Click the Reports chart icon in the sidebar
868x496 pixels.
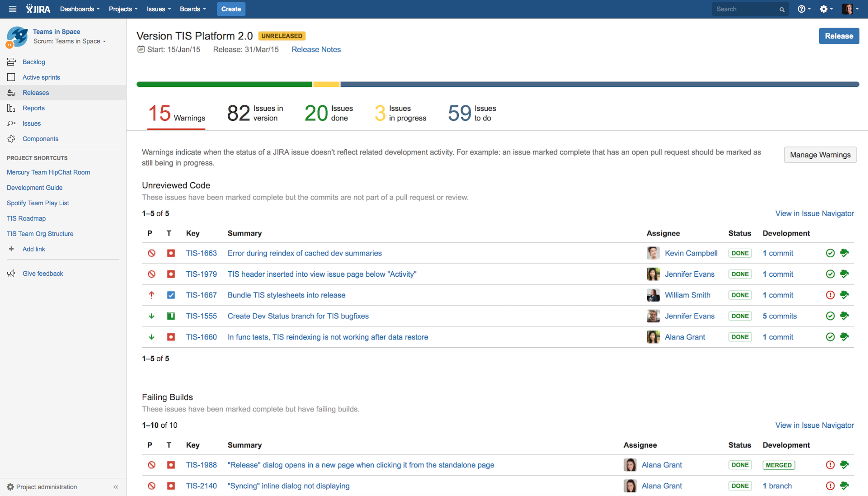point(11,108)
